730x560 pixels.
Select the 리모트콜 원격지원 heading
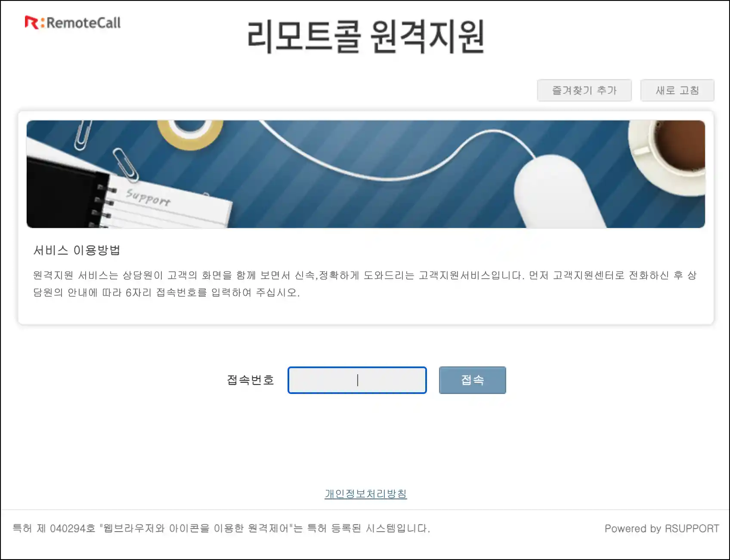pyautogui.click(x=366, y=37)
